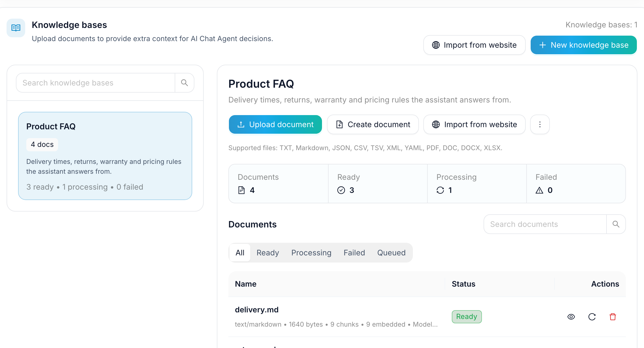Click Import from website inside Product FAQ panel

pos(475,124)
